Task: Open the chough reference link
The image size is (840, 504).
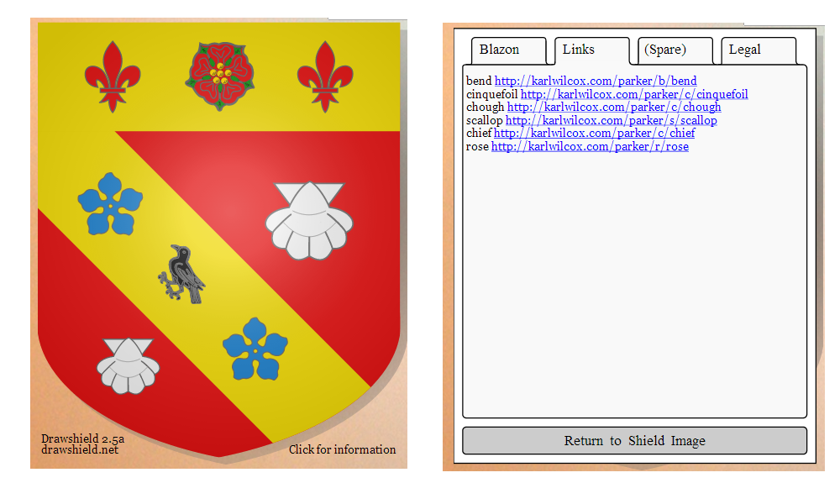Action: point(613,107)
